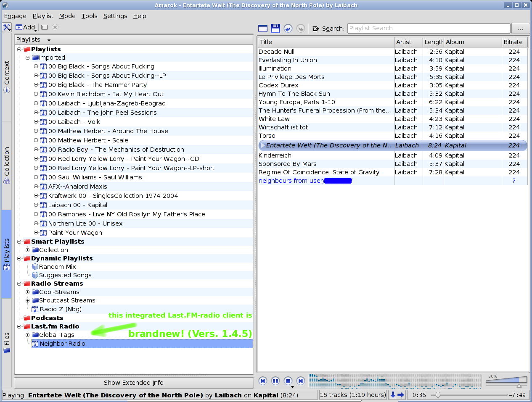Switch to the Context sidebar tab
The height and width of the screenshot is (402, 532).
7,77
